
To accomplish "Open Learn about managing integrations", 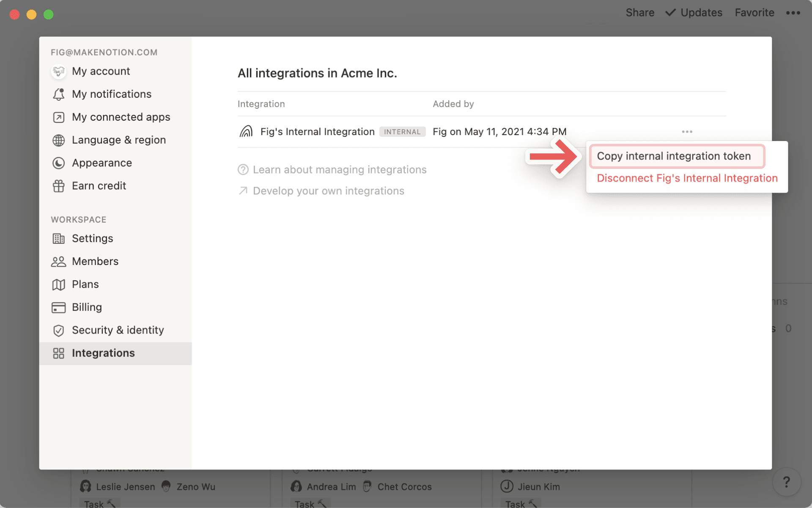I will pos(340,169).
